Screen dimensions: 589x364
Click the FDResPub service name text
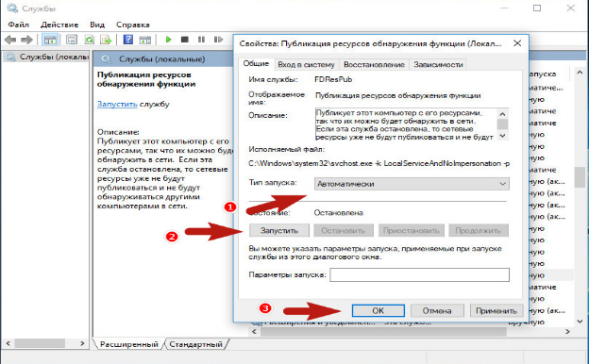coord(333,79)
